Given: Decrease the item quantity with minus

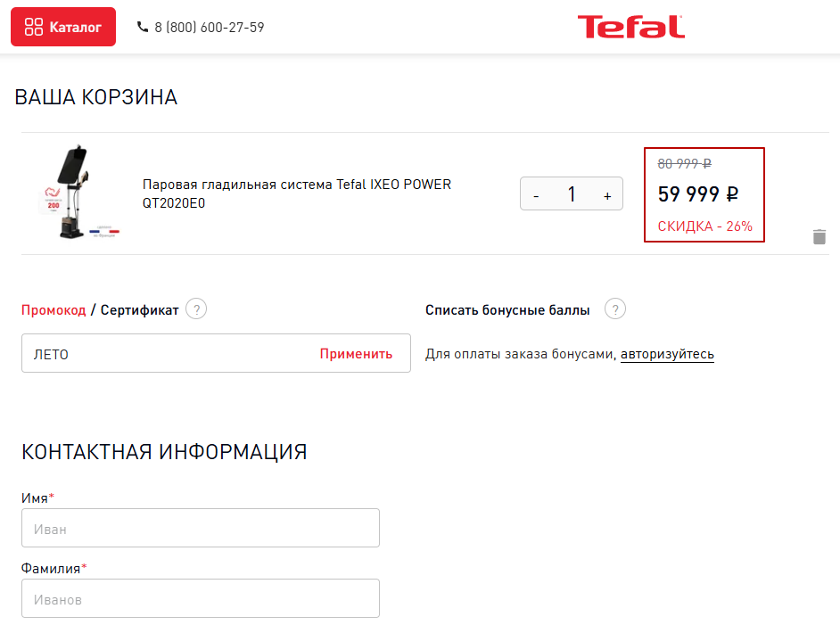Looking at the screenshot, I should [536, 195].
